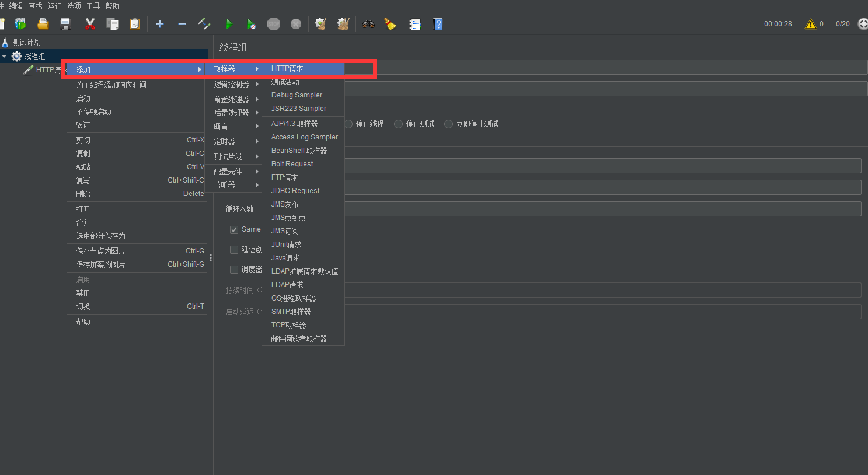This screenshot has width=868, height=475.
Task: Enable the 调度器 checkbox
Action: (x=234, y=270)
